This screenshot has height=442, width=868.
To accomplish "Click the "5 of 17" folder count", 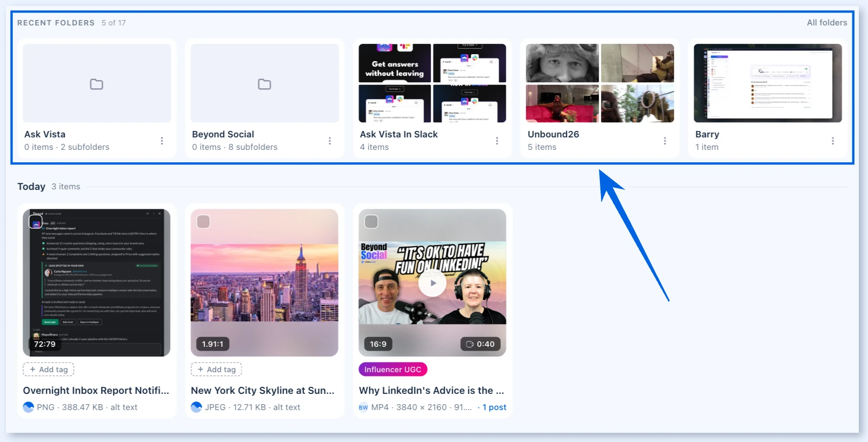I will click(113, 23).
